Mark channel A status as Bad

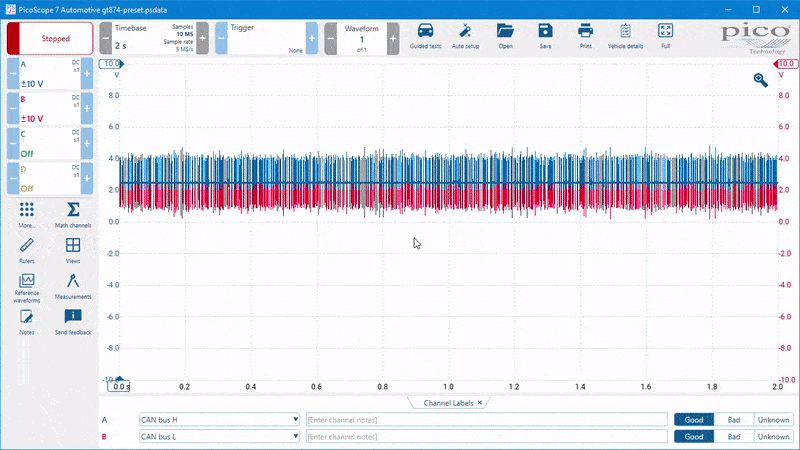coord(734,420)
